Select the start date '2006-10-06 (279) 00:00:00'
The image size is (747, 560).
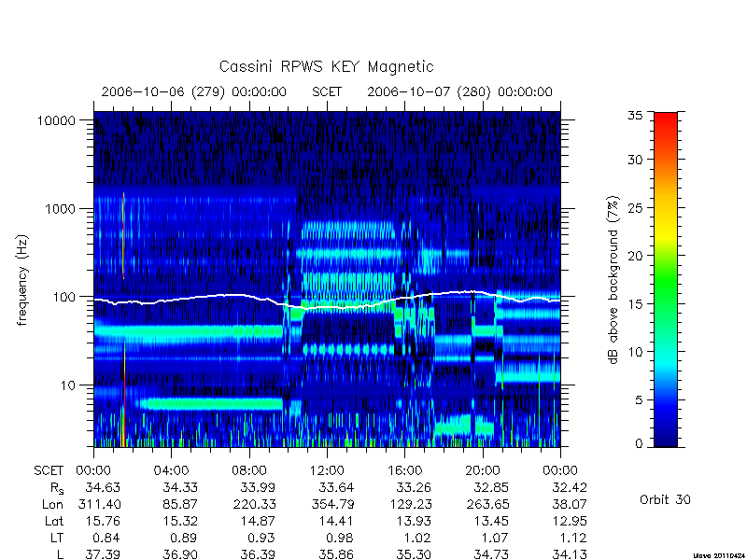click(194, 91)
